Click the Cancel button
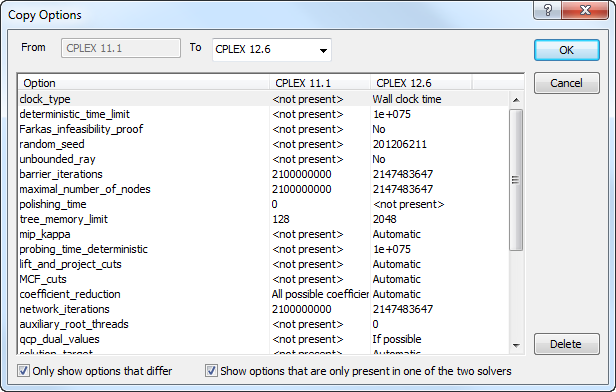This screenshot has height=392, width=616. [566, 83]
